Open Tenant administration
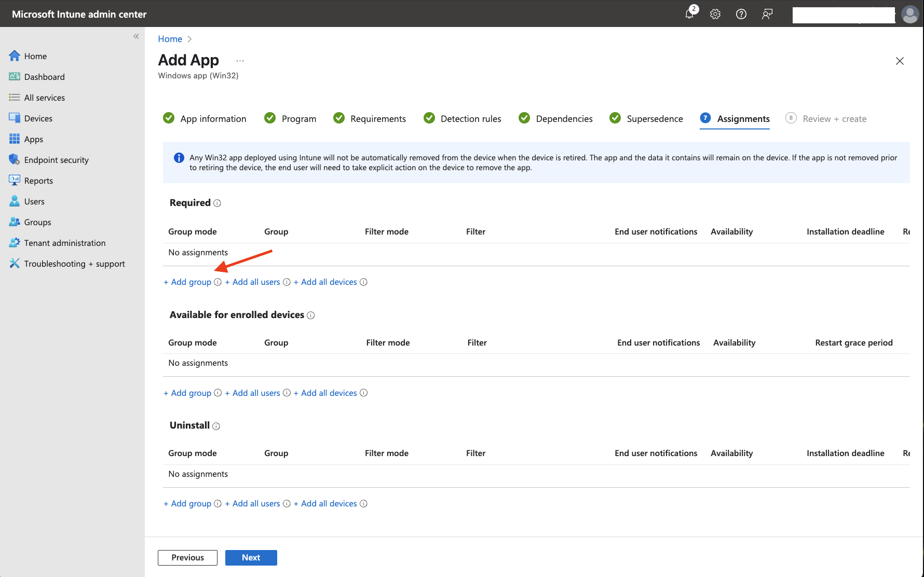The height and width of the screenshot is (577, 924). (64, 242)
